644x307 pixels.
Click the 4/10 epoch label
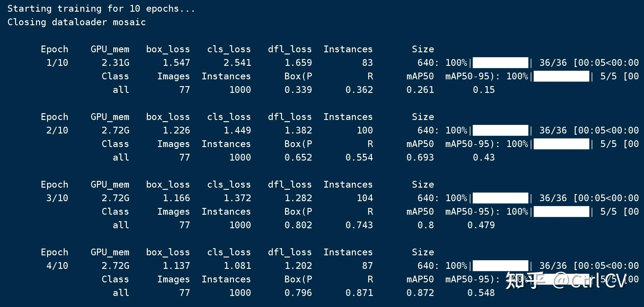tap(57, 266)
